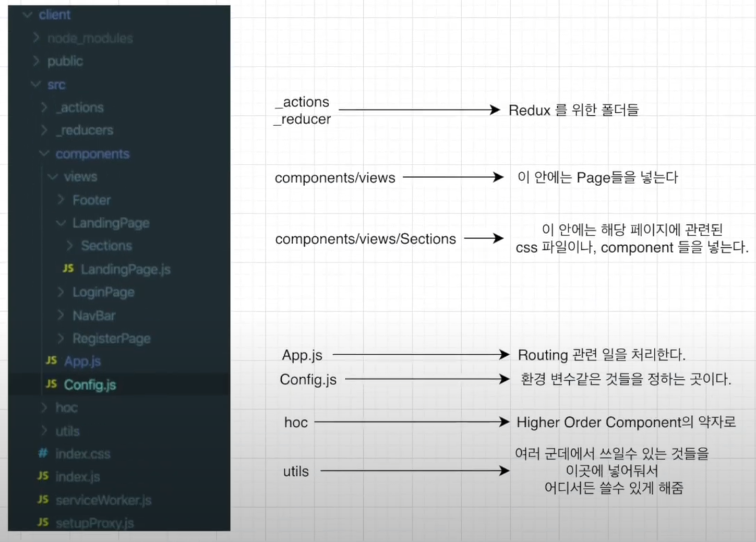The width and height of the screenshot is (756, 542).
Task: Select the _actions folder name
Action: point(80,107)
